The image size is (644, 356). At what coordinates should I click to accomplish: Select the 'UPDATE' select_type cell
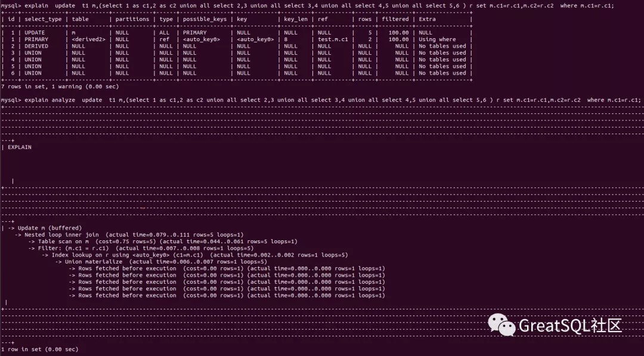pyautogui.click(x=35, y=32)
